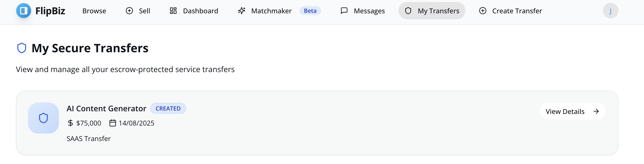Click the Dashboard grid icon
Screen dimensions: 644x164
click(173, 11)
